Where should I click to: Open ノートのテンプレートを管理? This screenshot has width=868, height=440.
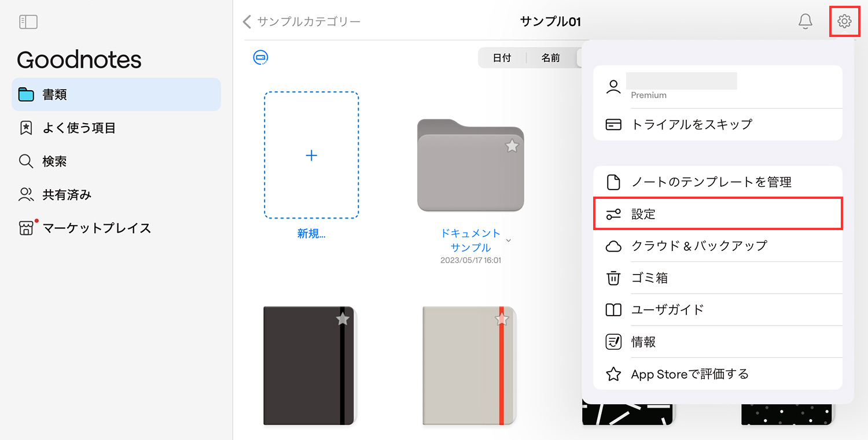coord(718,182)
